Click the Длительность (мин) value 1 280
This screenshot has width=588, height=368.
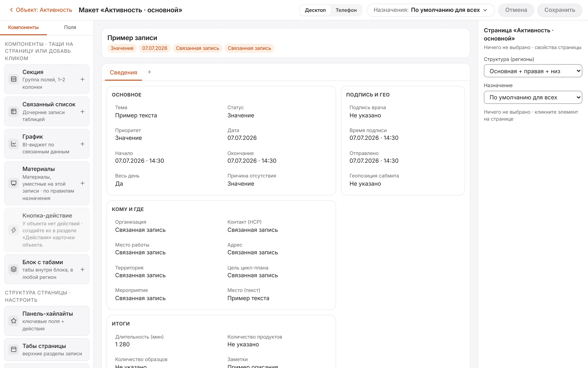(x=122, y=344)
